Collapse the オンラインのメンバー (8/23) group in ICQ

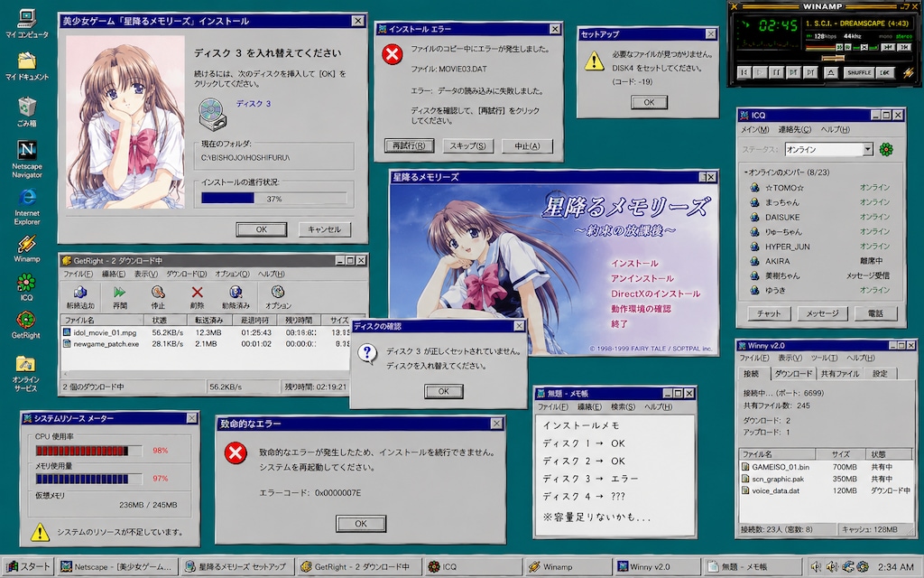(746, 172)
